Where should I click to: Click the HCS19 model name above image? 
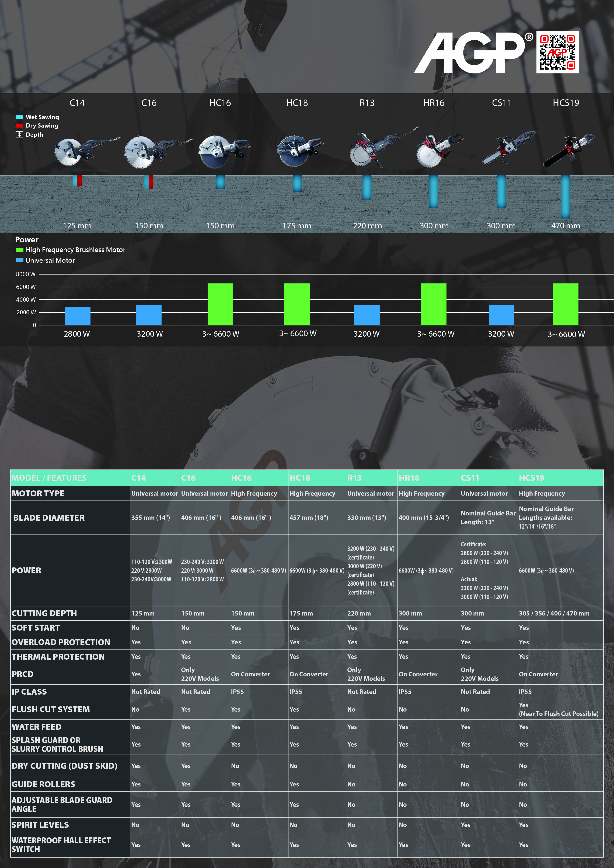click(x=566, y=103)
